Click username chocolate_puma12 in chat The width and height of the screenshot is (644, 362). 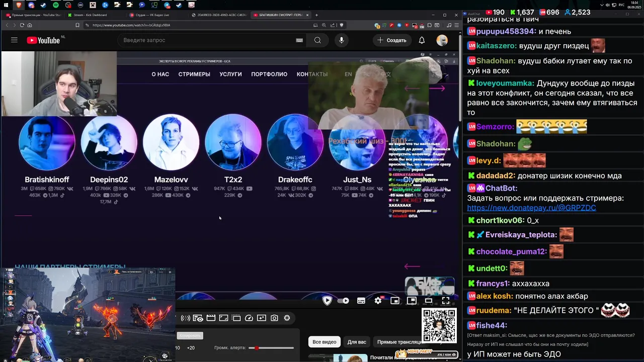[511, 252]
